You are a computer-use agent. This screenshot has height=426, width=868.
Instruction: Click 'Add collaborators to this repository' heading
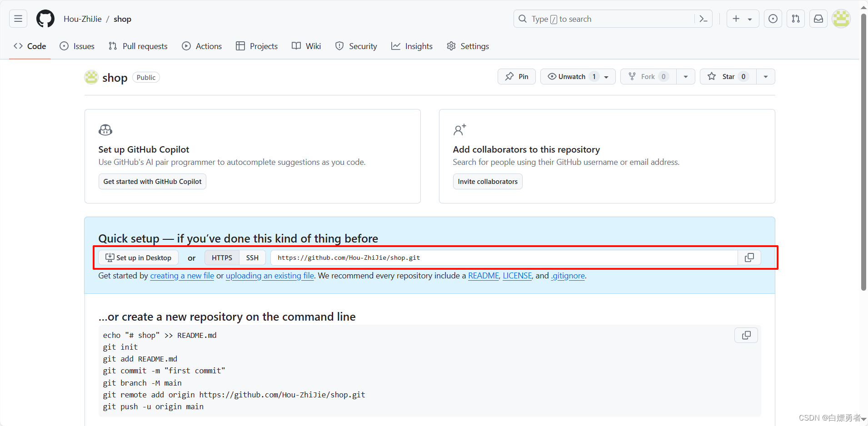tap(526, 149)
